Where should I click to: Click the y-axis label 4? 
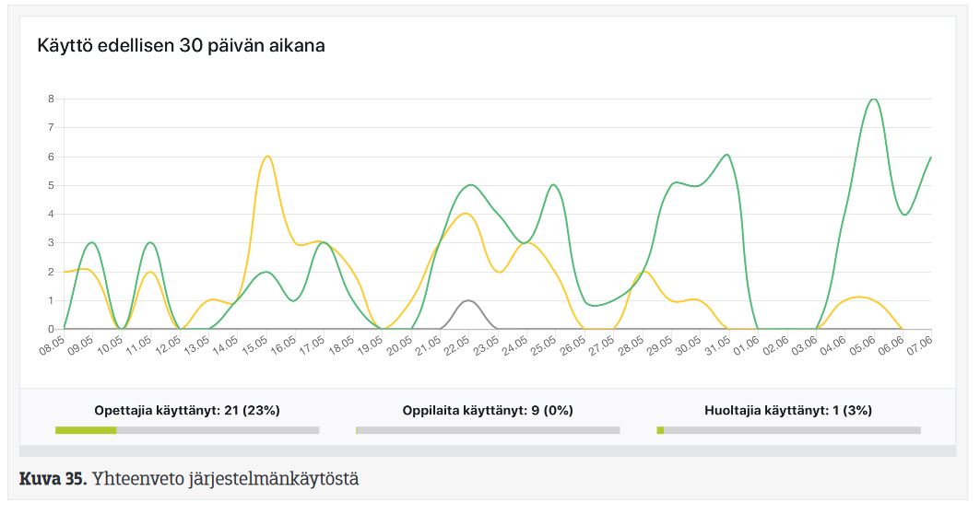click(x=52, y=214)
